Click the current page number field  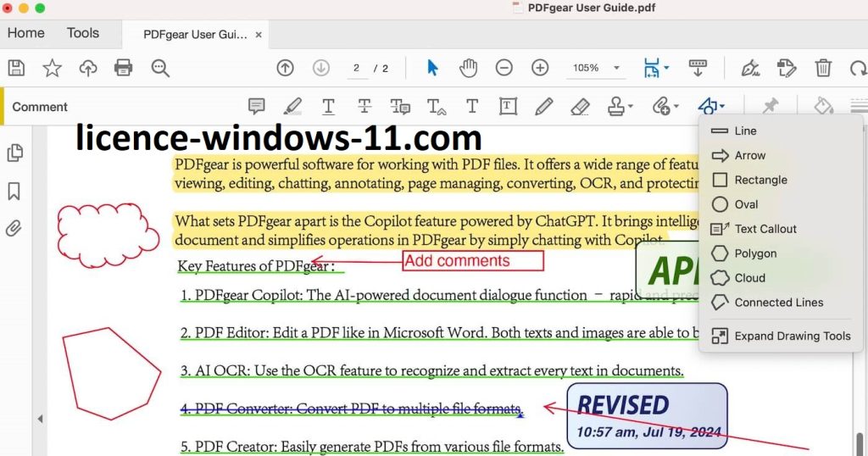tap(357, 68)
